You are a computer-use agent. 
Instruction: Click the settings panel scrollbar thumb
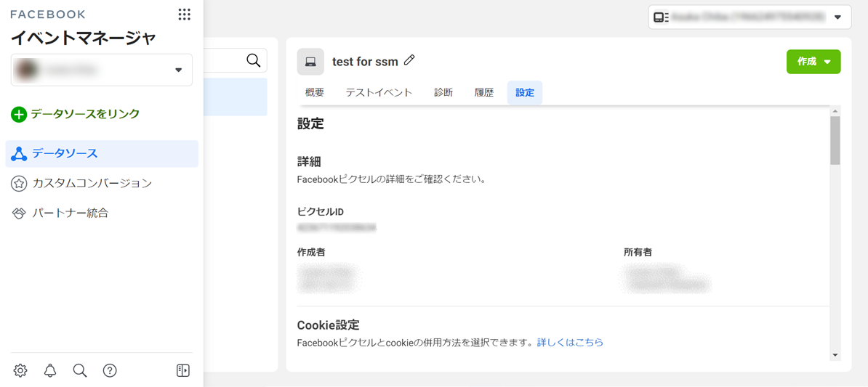tap(835, 140)
